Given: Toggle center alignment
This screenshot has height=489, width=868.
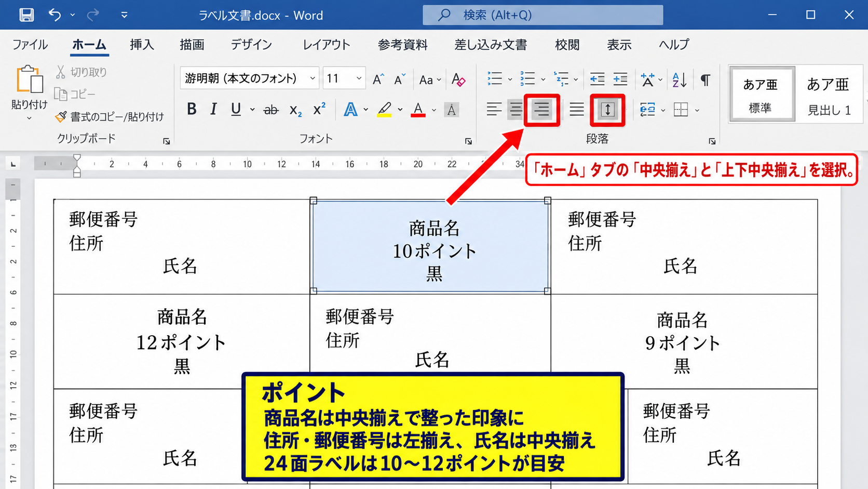Looking at the screenshot, I should 516,110.
